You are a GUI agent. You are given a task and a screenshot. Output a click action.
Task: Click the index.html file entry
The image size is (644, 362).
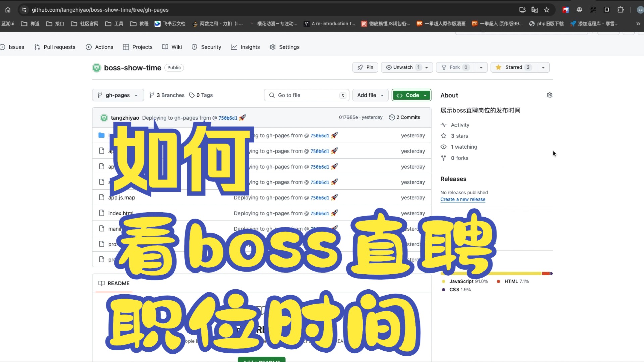click(x=121, y=213)
